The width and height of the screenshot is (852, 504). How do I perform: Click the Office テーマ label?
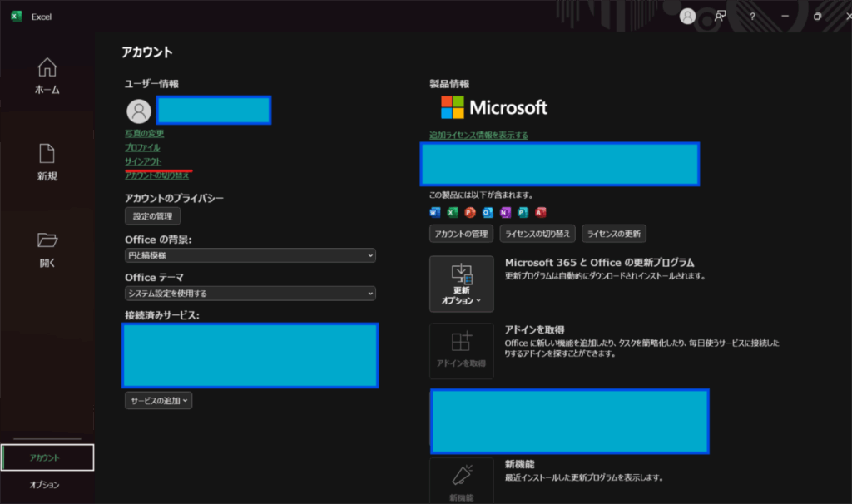(x=154, y=278)
